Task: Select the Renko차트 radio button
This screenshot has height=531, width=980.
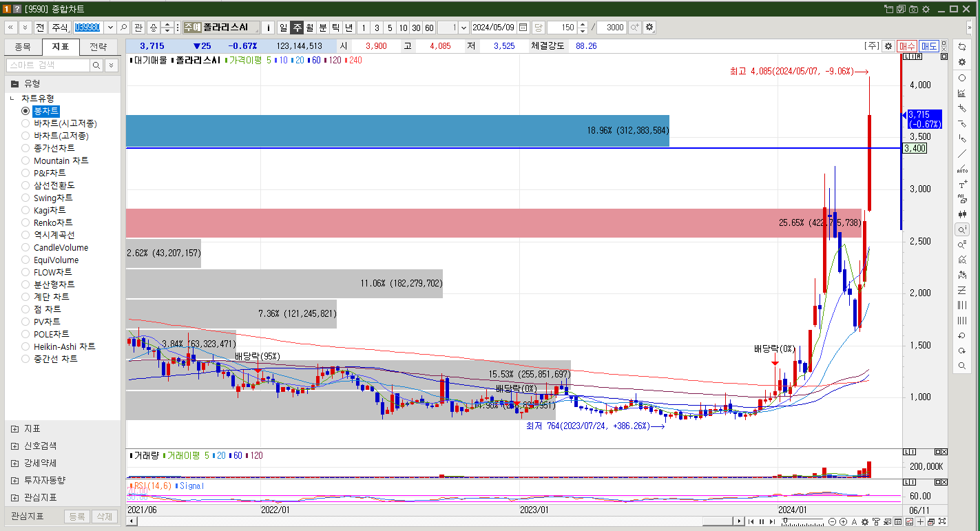Action: [x=25, y=222]
